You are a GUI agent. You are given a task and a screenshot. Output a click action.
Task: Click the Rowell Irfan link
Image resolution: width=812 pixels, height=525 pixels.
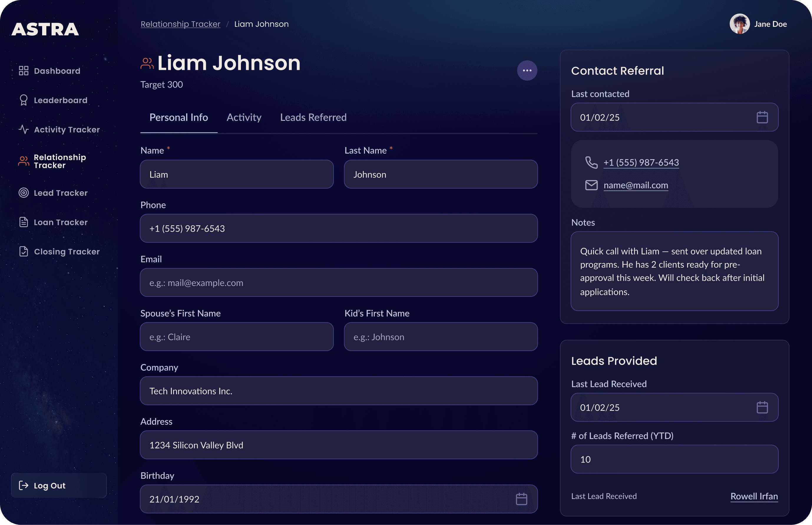754,496
